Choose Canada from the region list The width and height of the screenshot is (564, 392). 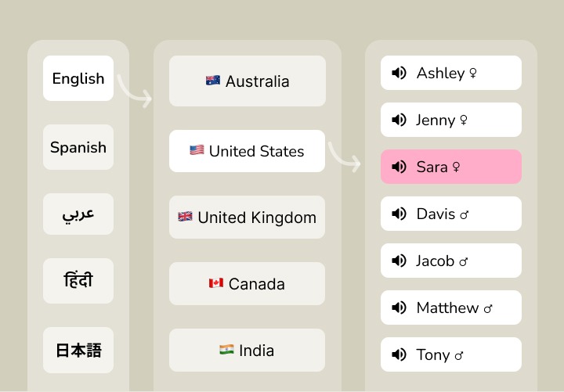(248, 283)
